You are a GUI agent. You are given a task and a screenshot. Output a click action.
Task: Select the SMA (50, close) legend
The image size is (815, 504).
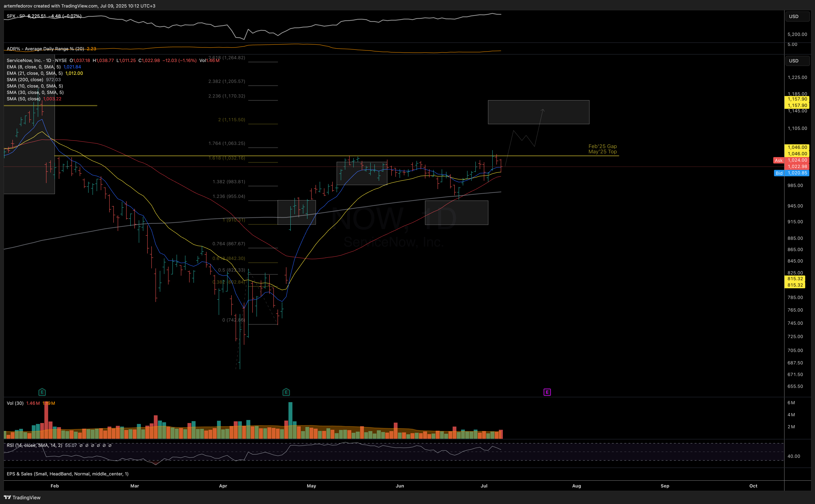pyautogui.click(x=24, y=99)
